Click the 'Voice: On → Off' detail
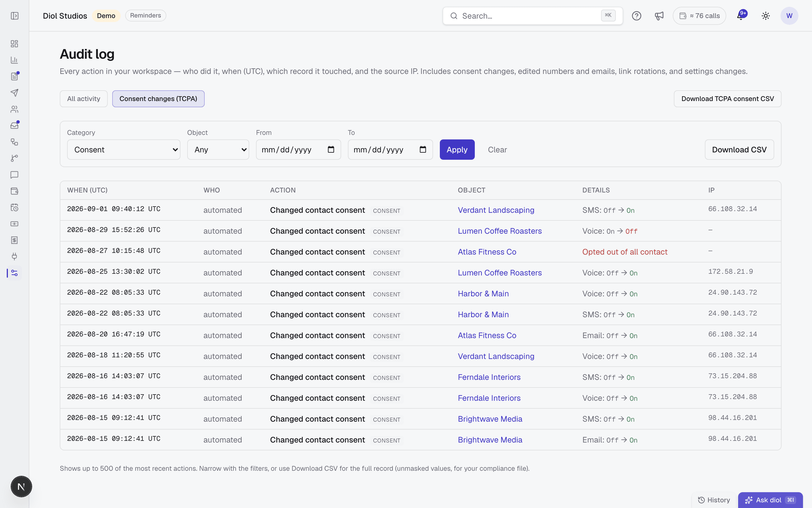Viewport: 812px width, 508px height. (x=610, y=231)
